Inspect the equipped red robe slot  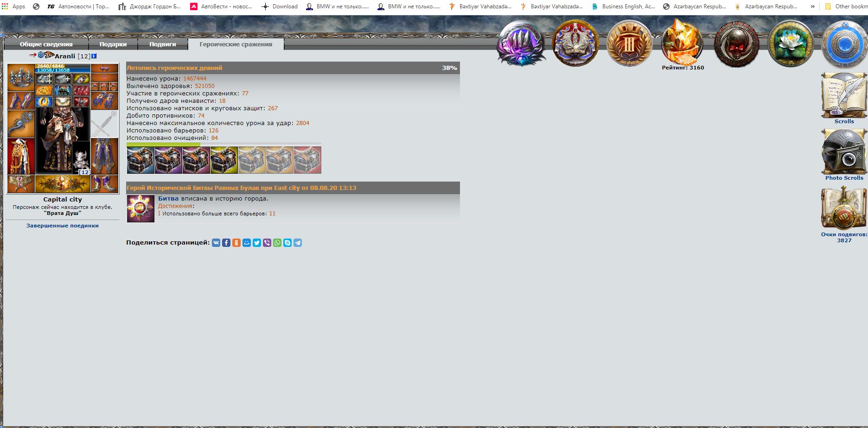(21, 156)
